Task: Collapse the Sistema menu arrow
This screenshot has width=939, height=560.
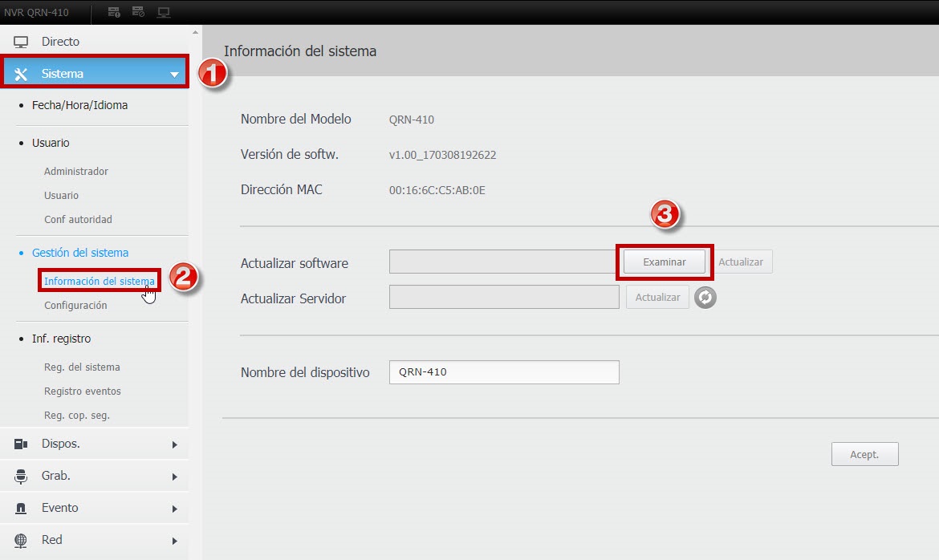Action: coord(174,75)
